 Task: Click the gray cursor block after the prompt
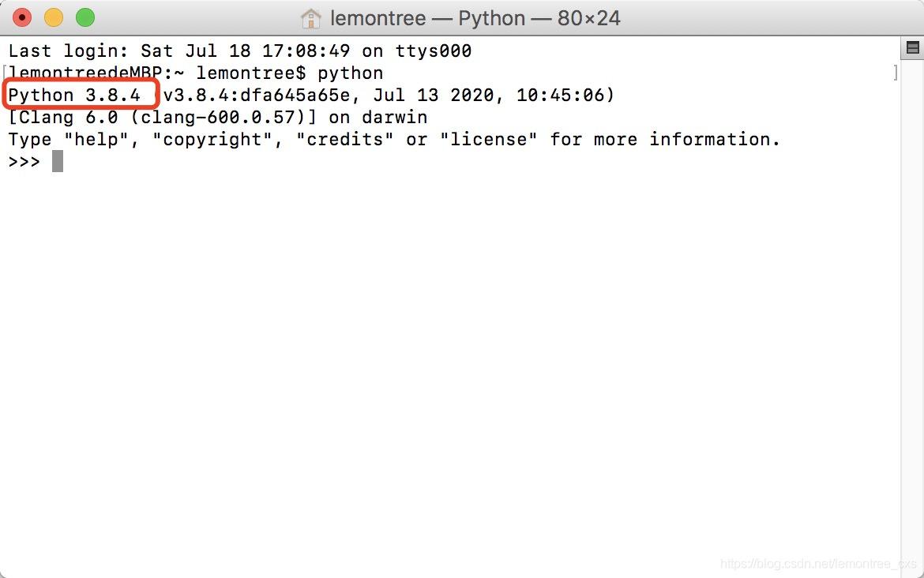(58, 161)
